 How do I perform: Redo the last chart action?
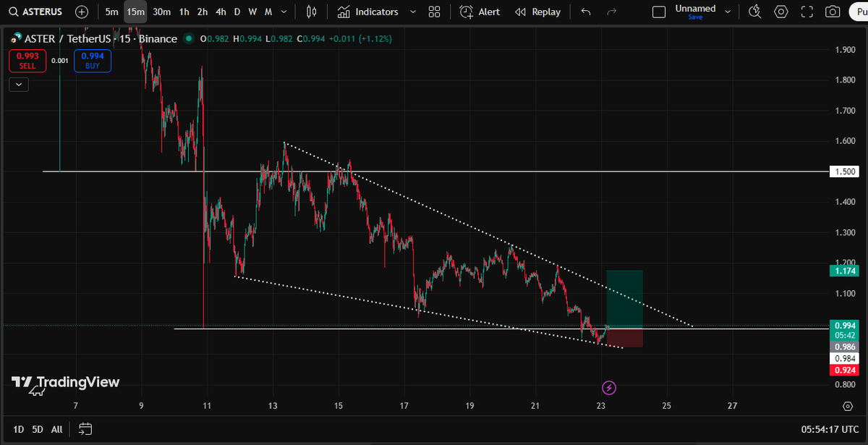(x=612, y=12)
